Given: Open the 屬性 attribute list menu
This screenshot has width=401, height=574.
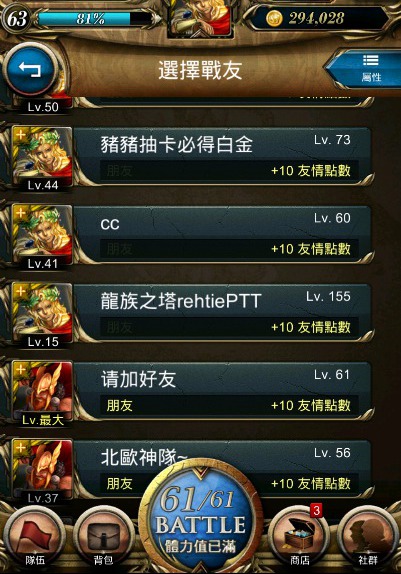Looking at the screenshot, I should (368, 68).
